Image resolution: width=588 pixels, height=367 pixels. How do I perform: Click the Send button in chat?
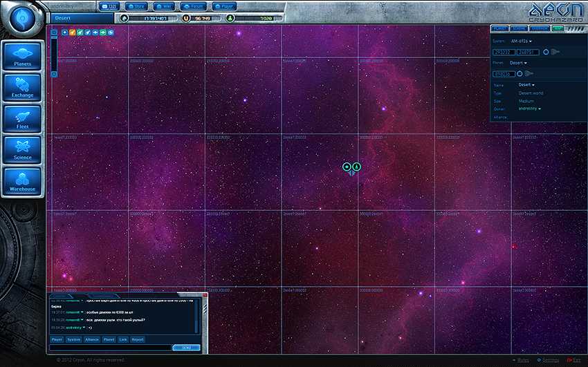point(186,348)
